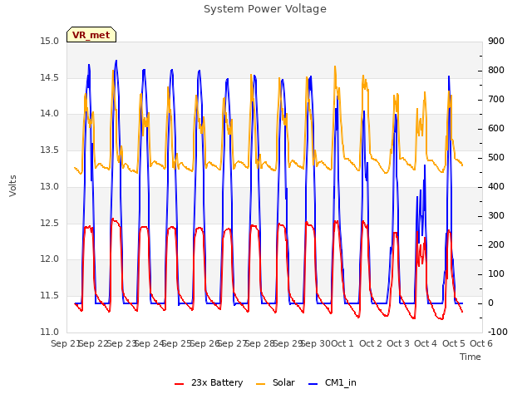Click the 300 right axis value
This screenshot has height=399, width=532.
pyautogui.click(x=496, y=216)
